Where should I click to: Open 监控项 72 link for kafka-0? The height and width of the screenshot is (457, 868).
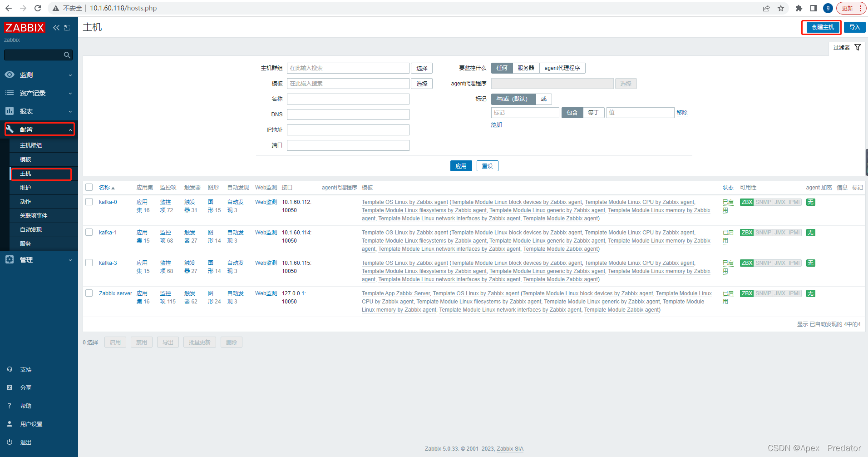tap(166, 206)
